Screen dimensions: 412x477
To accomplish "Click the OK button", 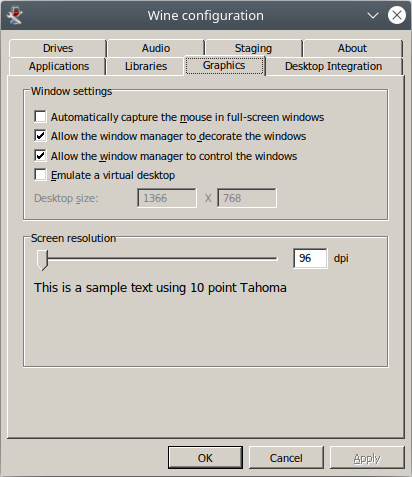I will click(x=205, y=458).
